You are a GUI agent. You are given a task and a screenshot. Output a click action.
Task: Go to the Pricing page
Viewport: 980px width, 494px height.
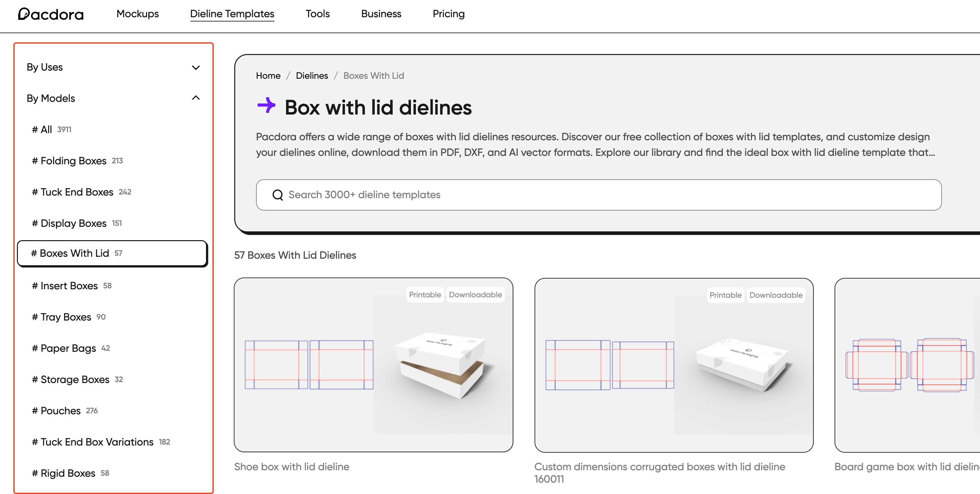coord(449,14)
